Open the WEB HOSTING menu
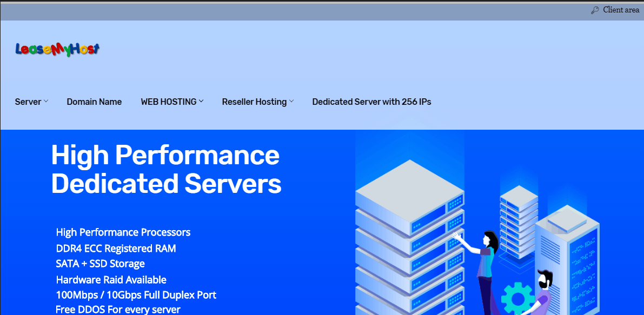Image resolution: width=644 pixels, height=315 pixels. 168,102
